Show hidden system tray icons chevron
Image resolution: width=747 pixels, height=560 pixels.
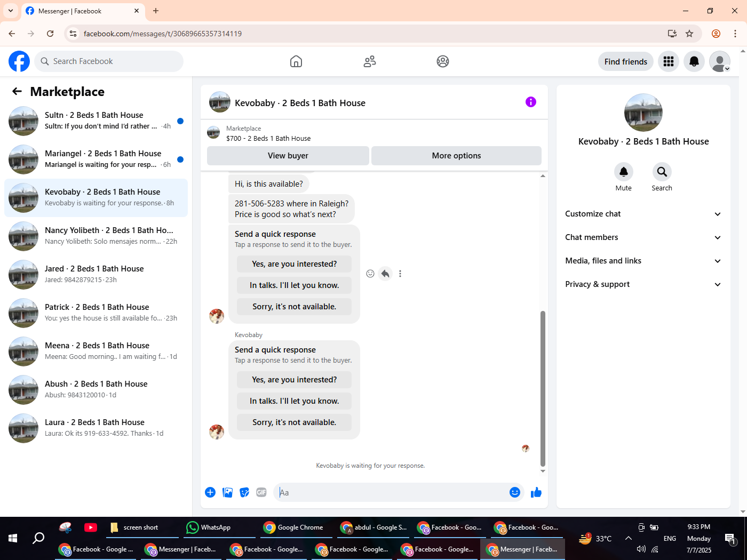click(x=629, y=538)
